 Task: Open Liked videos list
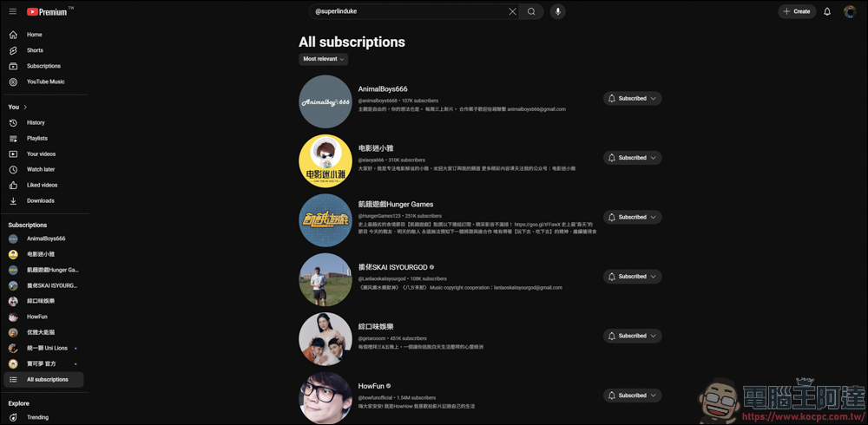(43, 185)
